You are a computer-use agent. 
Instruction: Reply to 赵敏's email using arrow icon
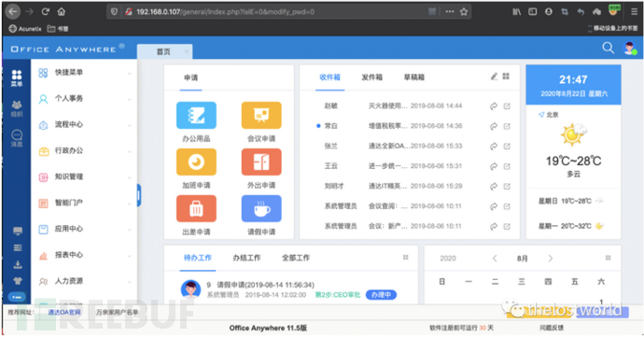coord(494,106)
